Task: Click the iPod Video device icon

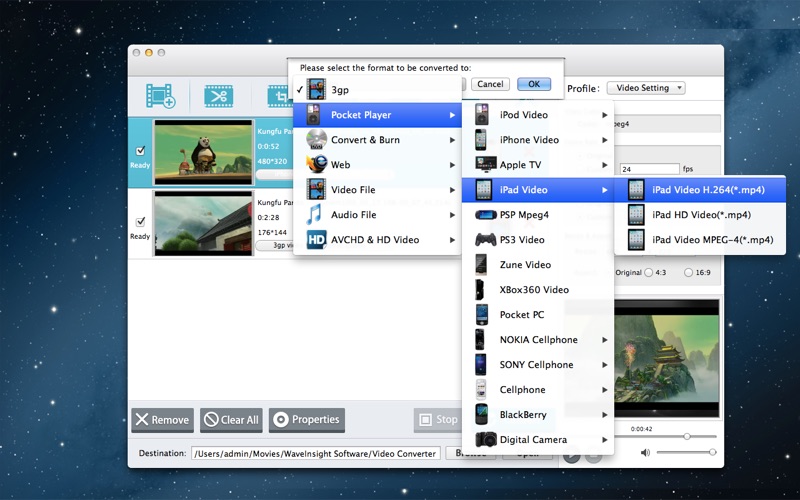Action: click(x=482, y=115)
